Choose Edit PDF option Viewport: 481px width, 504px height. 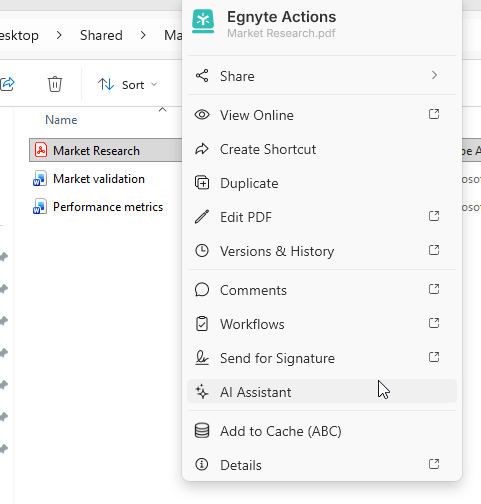322,217
